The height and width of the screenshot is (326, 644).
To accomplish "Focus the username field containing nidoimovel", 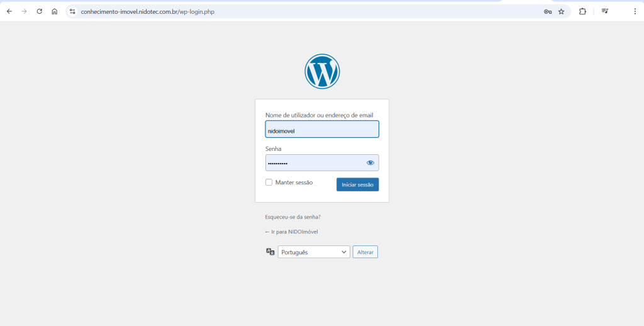I will click(x=322, y=130).
